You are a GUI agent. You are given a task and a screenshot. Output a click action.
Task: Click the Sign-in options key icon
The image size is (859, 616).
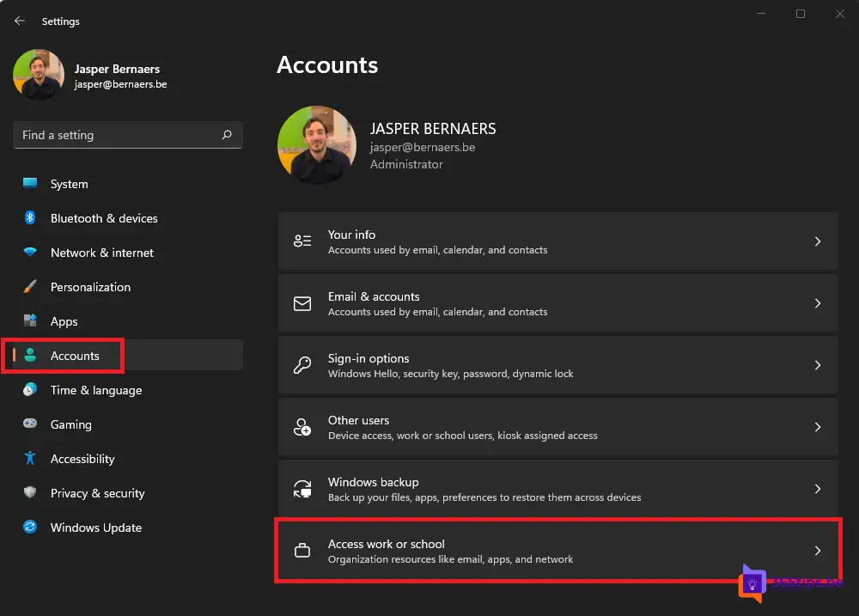click(302, 365)
